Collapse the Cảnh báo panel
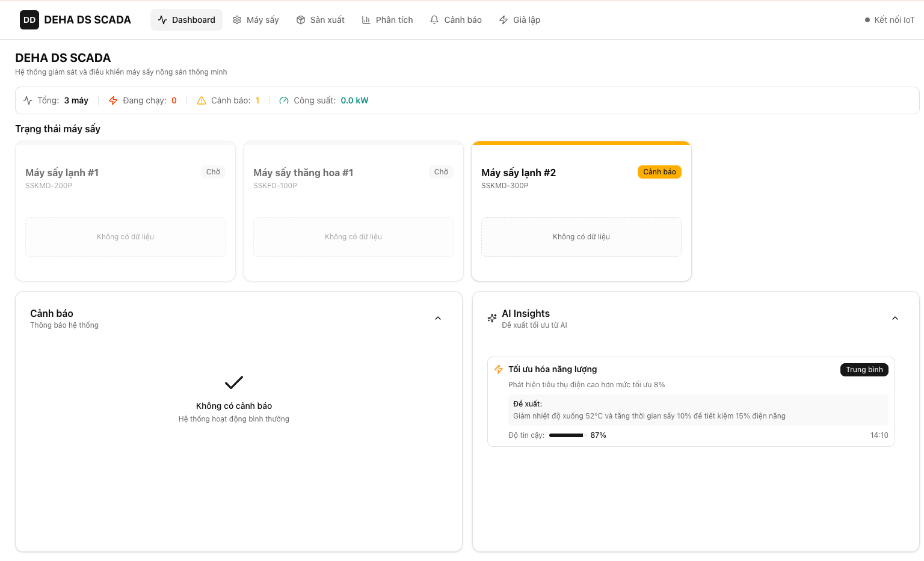 click(x=438, y=318)
